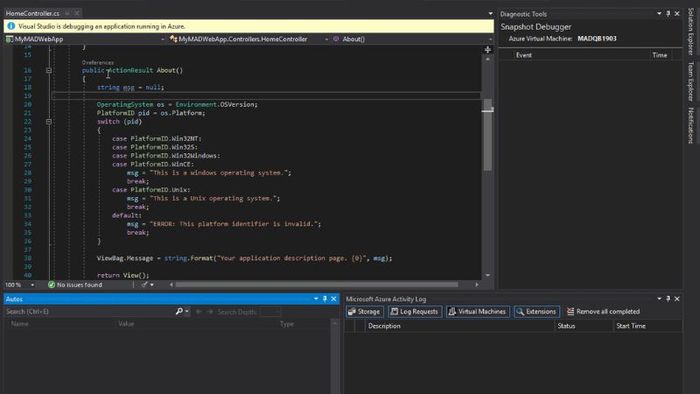Pin the HomeController.cs tab
Image resolution: width=700 pixels, height=394 pixels.
[x=67, y=13]
